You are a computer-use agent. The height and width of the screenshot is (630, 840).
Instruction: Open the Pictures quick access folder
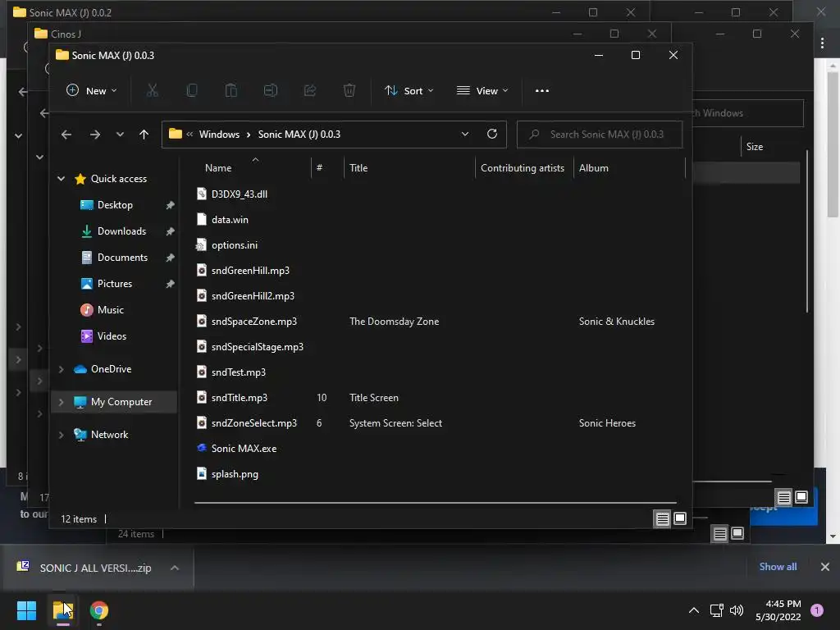tap(115, 283)
